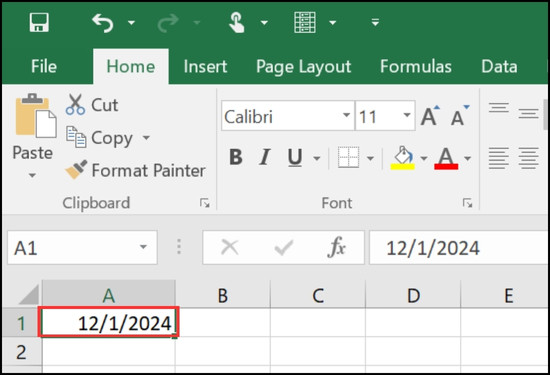The height and width of the screenshot is (375, 550).
Task: Click the Touch/Mouse Mode hand icon
Action: (237, 23)
